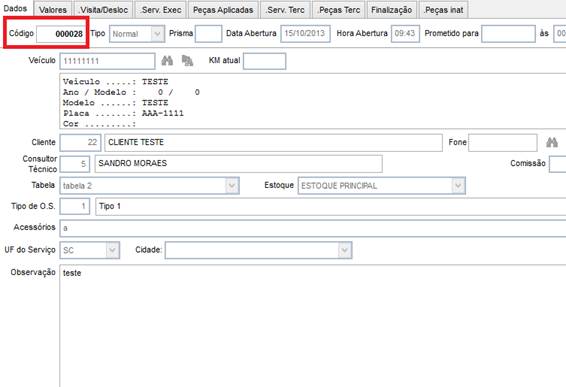Open the Tabela dropdown showing tabela 2
The width and height of the screenshot is (566, 387).
[232, 186]
